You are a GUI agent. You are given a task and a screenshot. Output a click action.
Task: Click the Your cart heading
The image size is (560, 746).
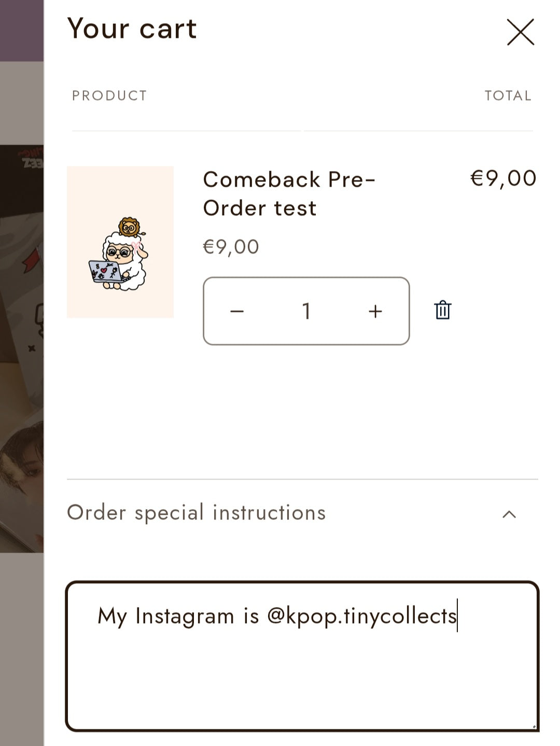pyautogui.click(x=132, y=29)
